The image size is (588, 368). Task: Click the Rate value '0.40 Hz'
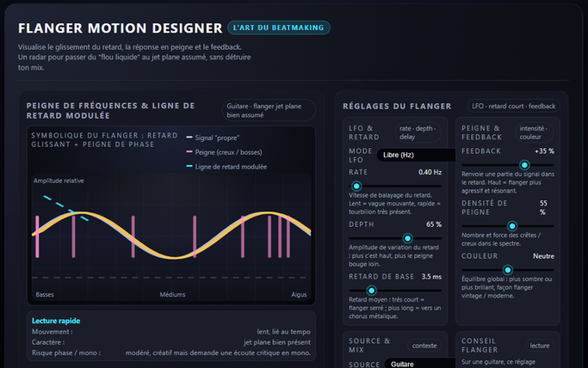pos(430,172)
